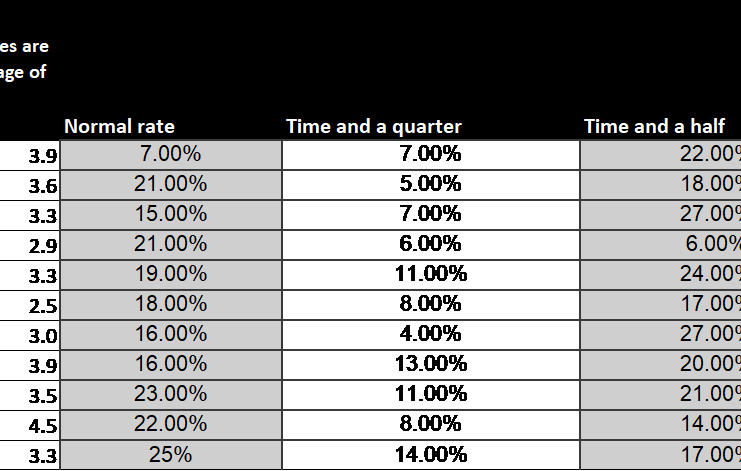Select the 3.5 value cell

pos(29,395)
